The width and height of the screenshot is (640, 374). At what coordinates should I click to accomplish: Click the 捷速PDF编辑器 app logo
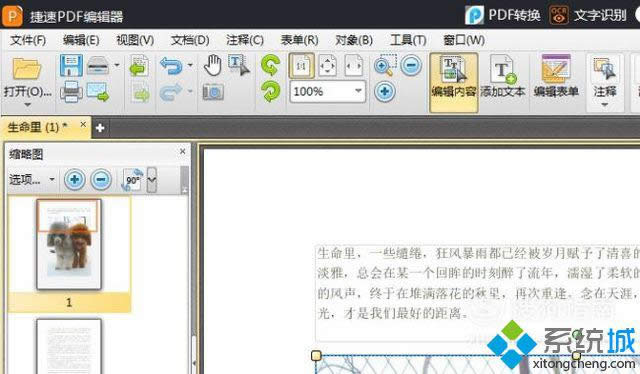(12, 16)
